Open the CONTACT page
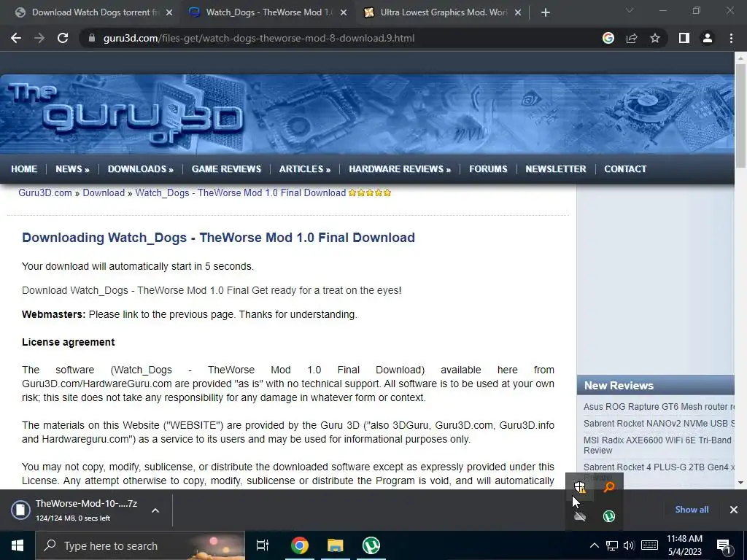 pos(625,169)
